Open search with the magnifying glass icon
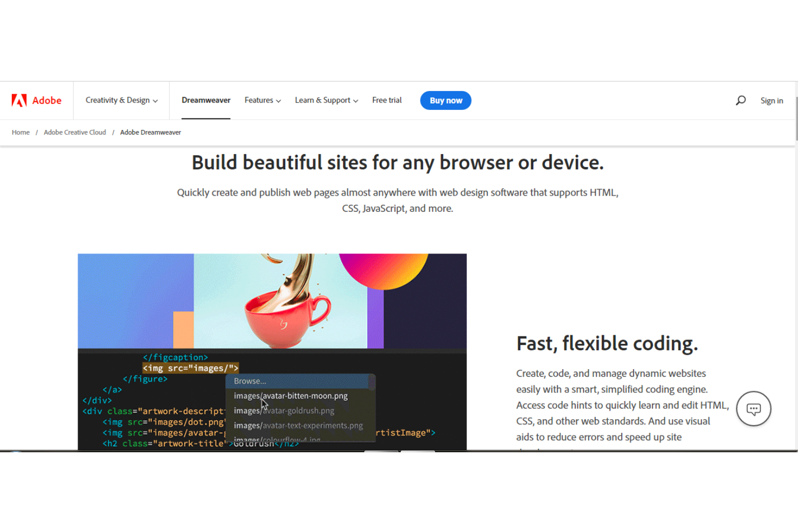 pos(741,100)
